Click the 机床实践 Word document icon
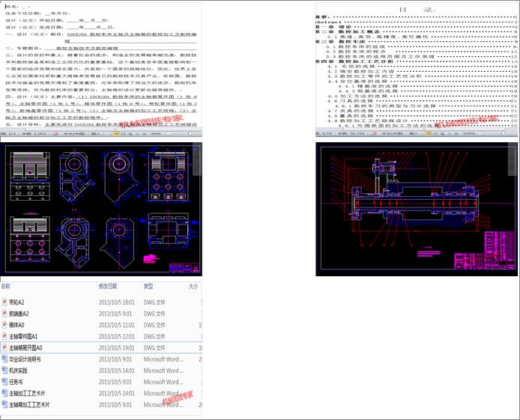 pos(4,371)
